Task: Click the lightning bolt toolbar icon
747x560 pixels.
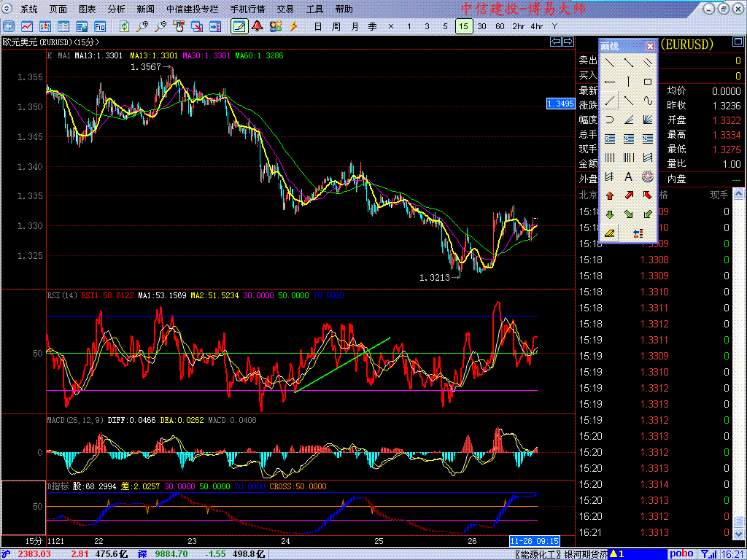Action: click(294, 26)
